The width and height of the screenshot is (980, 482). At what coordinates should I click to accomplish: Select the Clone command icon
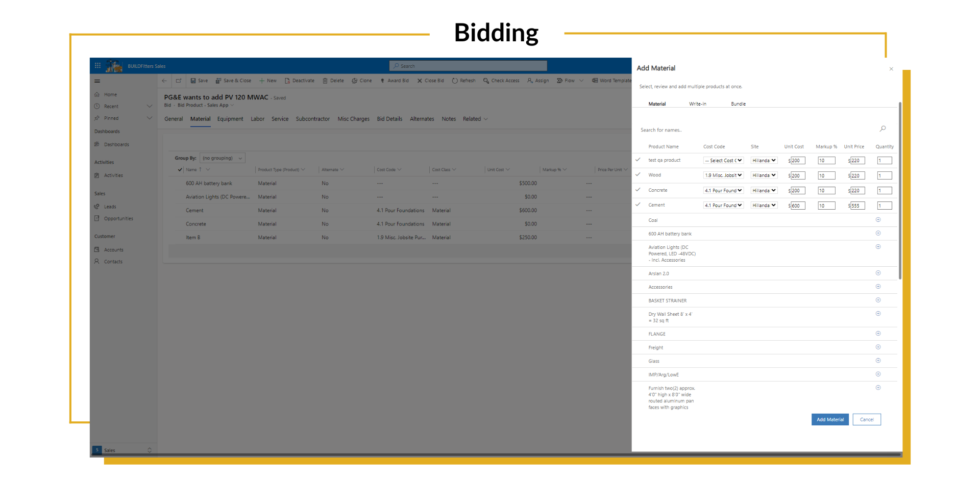[354, 81]
